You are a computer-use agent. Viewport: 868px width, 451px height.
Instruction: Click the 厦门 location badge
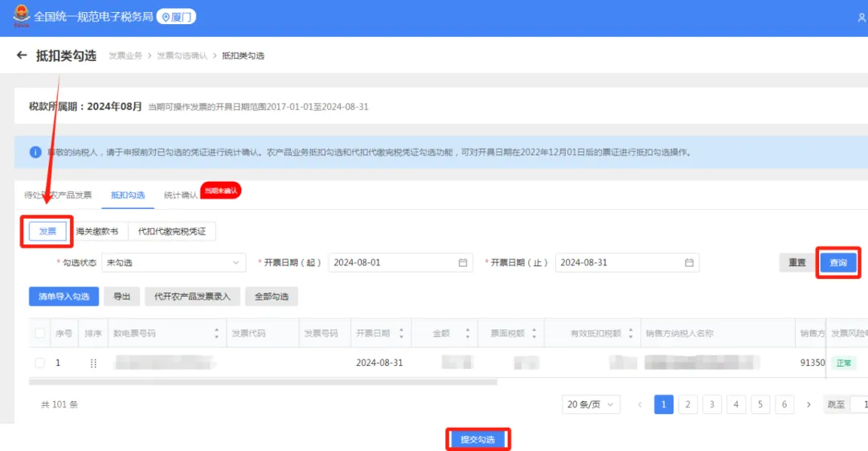(x=176, y=17)
